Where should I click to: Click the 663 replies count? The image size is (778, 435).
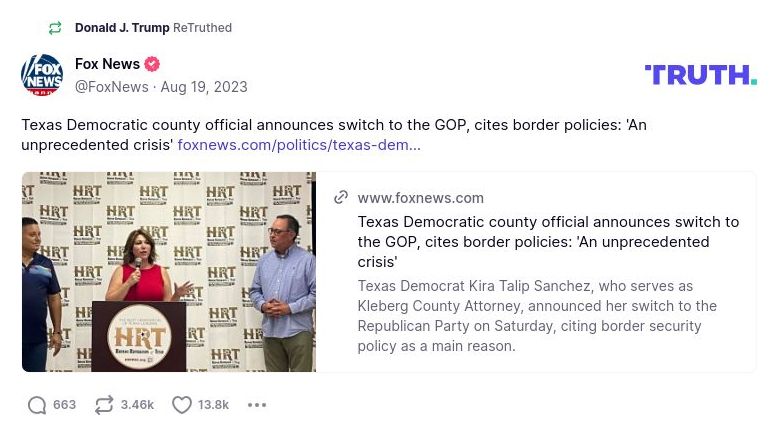tap(64, 405)
